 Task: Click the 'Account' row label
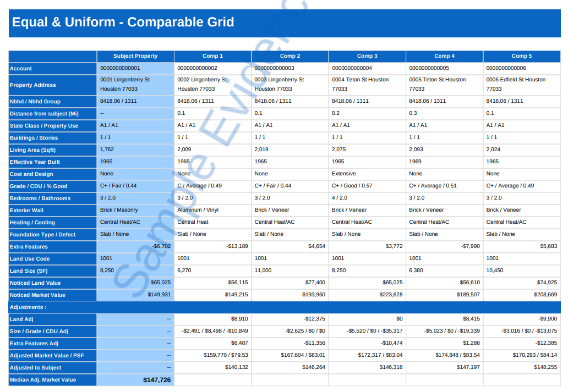[x=21, y=68]
